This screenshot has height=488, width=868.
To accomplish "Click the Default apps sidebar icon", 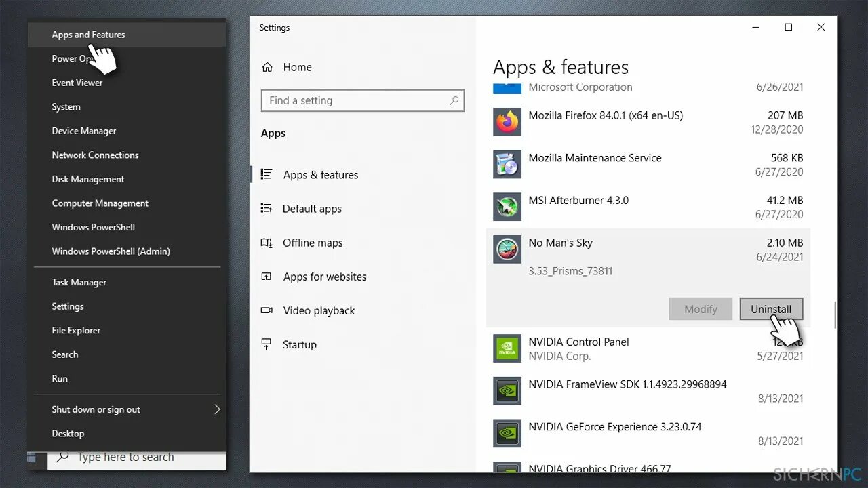I will 267,208.
